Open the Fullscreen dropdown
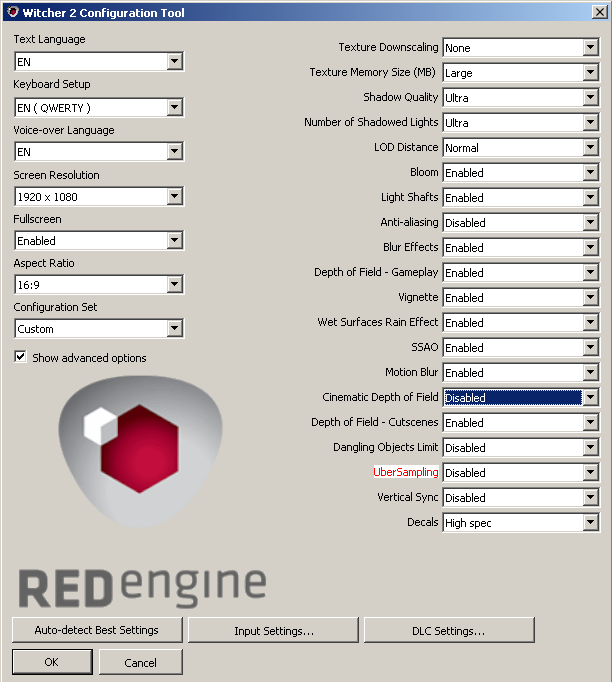The width and height of the screenshot is (612, 682). click(x=99, y=241)
